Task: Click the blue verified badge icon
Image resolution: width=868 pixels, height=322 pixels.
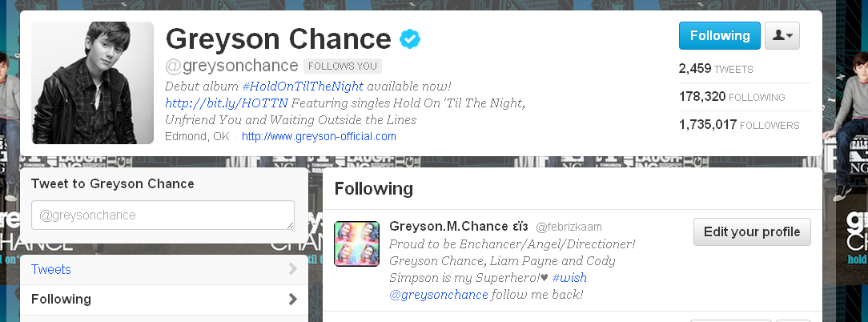Action: coord(410,38)
